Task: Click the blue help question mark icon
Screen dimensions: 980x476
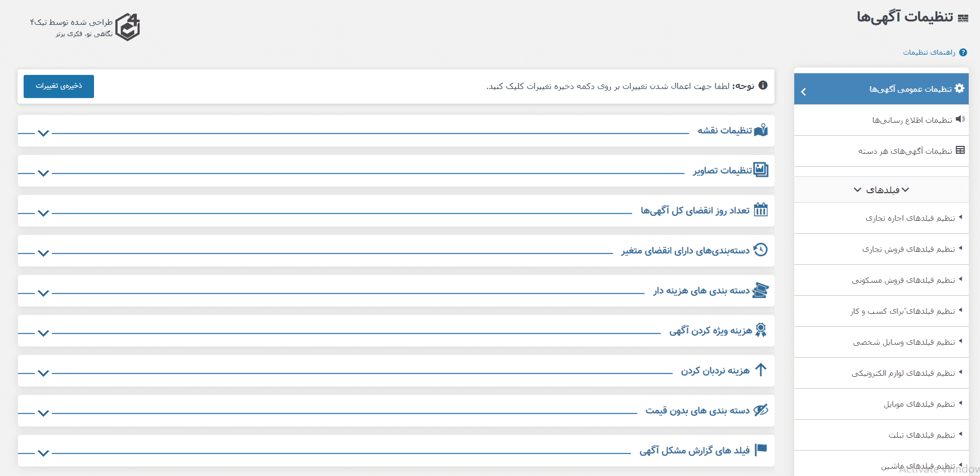Action: click(963, 52)
